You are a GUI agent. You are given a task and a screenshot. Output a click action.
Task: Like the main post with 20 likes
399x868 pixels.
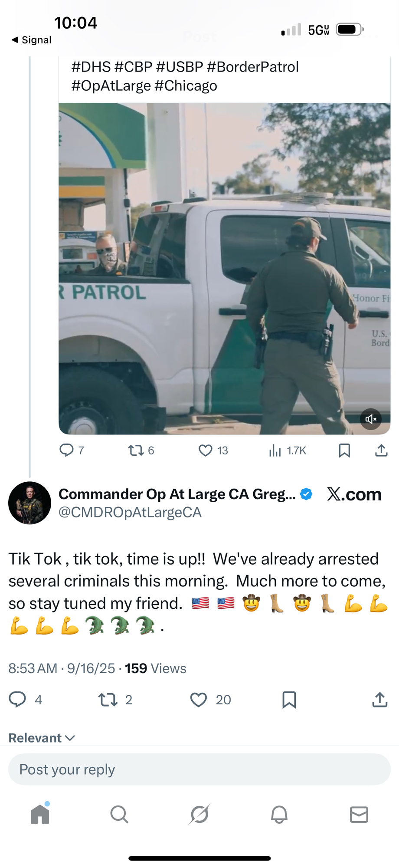click(199, 700)
